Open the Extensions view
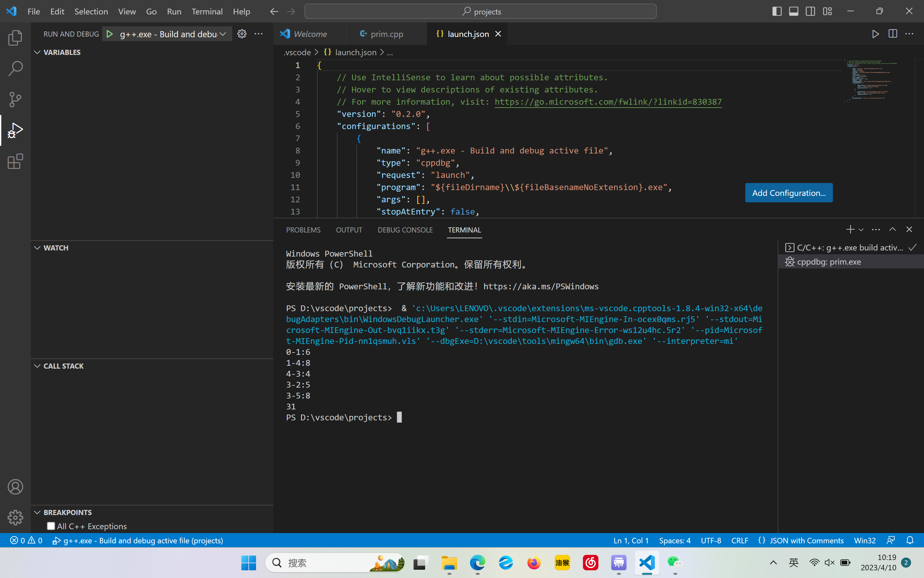 tap(15, 161)
